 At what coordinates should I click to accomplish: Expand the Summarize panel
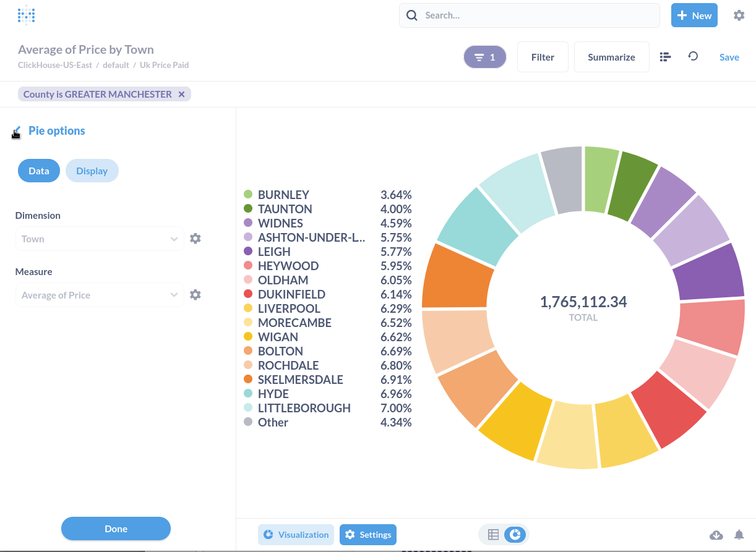click(611, 56)
